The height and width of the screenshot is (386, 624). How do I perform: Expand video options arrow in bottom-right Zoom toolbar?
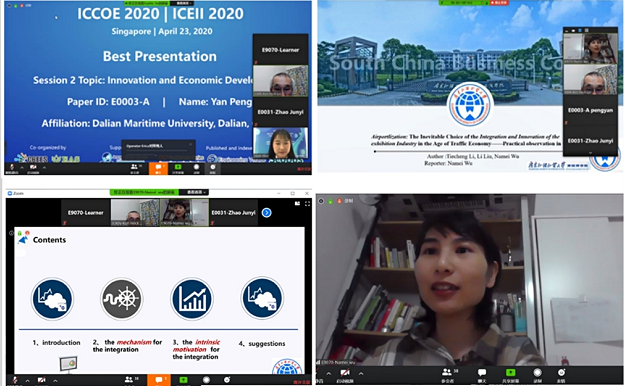click(361, 374)
